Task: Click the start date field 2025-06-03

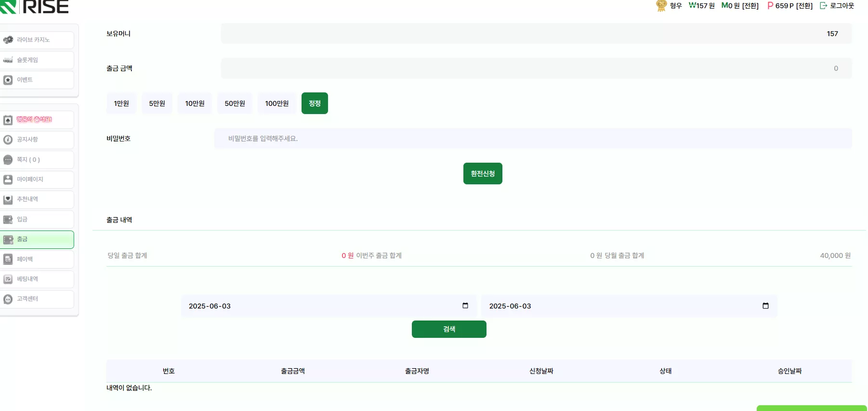Action: pyautogui.click(x=329, y=306)
